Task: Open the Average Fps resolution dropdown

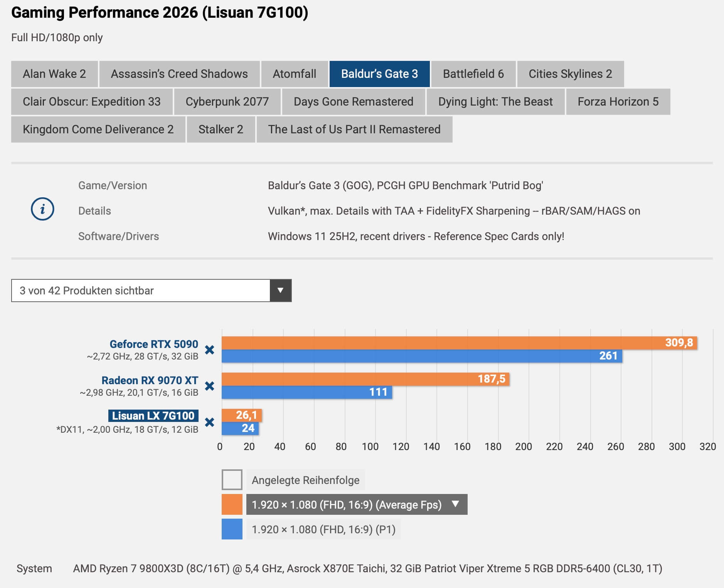Action: (x=357, y=504)
